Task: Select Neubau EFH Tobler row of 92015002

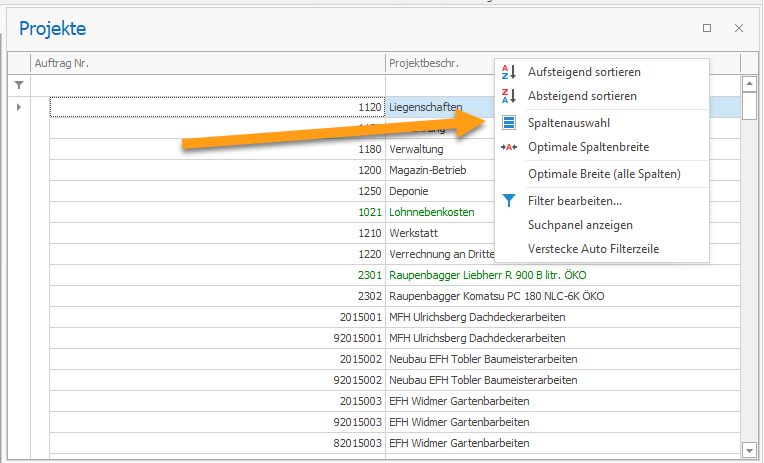Action: (x=563, y=380)
